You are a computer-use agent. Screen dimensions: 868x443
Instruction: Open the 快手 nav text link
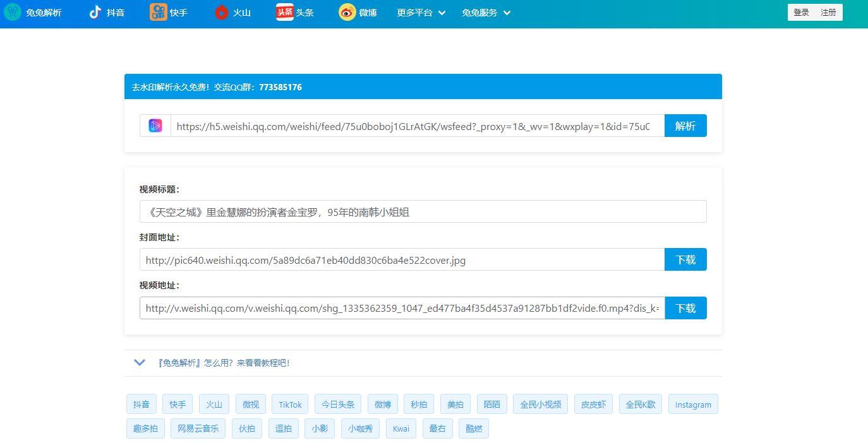coord(179,13)
